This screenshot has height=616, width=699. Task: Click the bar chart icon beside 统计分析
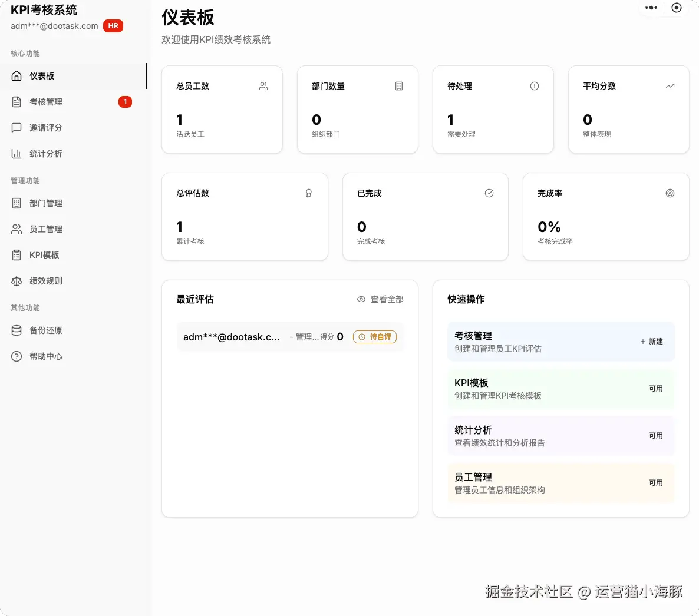(17, 154)
